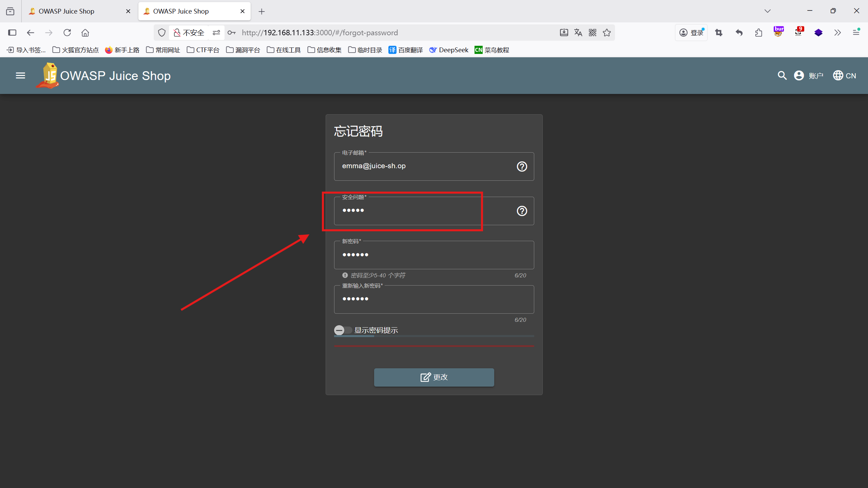Screen dimensions: 868x488
Task: Expand the toolbar overflow chevron
Action: point(837,33)
